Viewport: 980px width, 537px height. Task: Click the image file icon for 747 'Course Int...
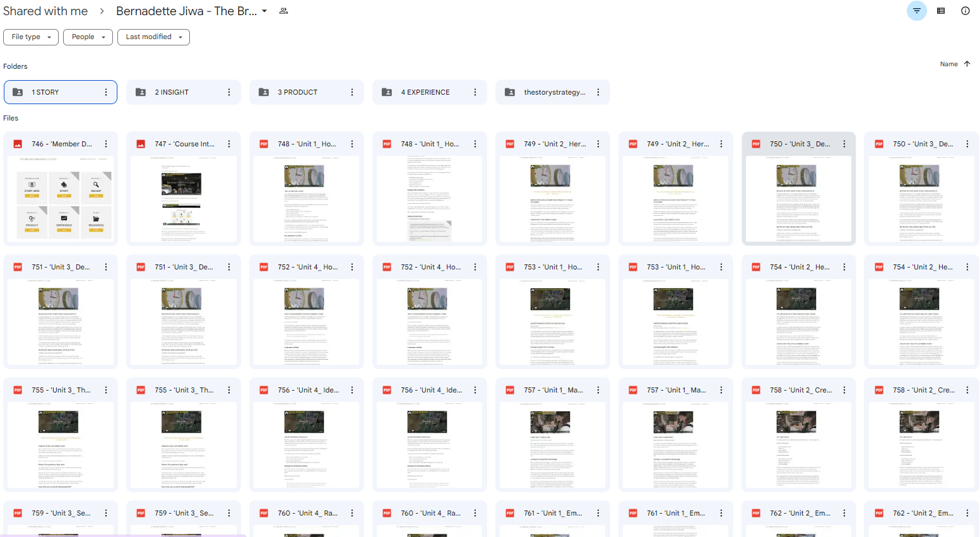pyautogui.click(x=141, y=144)
